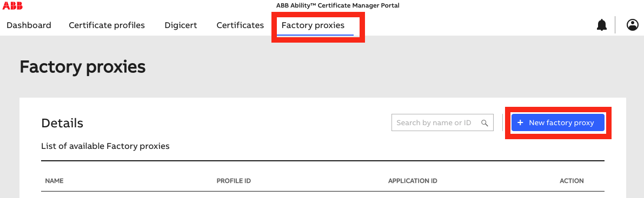This screenshot has width=644, height=198.
Task: Sort by the NAME column header
Action: [x=54, y=181]
